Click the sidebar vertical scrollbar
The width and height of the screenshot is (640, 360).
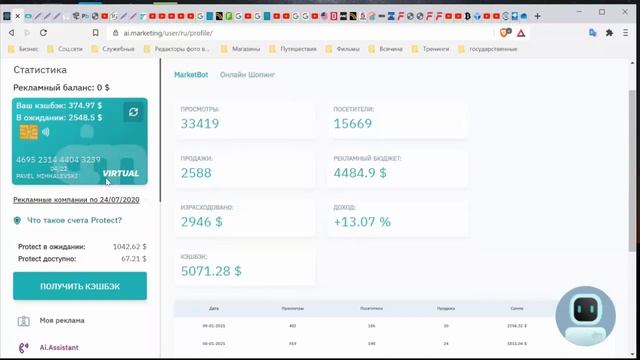(x=160, y=130)
